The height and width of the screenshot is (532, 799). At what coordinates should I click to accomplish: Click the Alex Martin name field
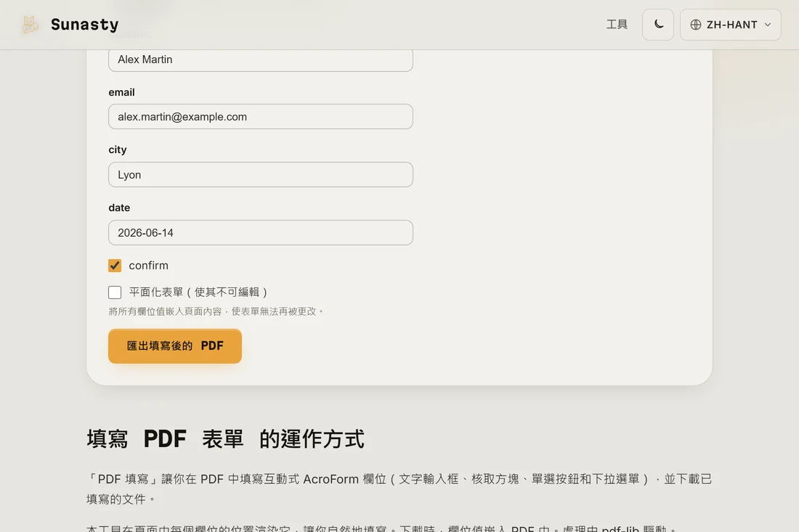coord(260,60)
